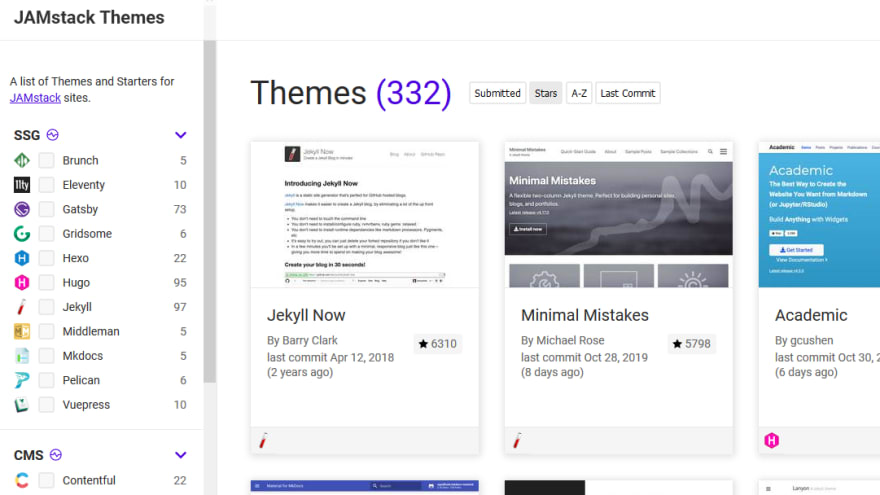
Task: Click the SSG info circle icon
Action: pos(53,135)
